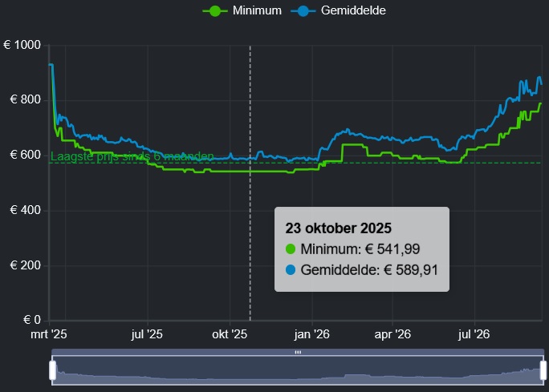Click the jul '25 axis label

(x=147, y=334)
